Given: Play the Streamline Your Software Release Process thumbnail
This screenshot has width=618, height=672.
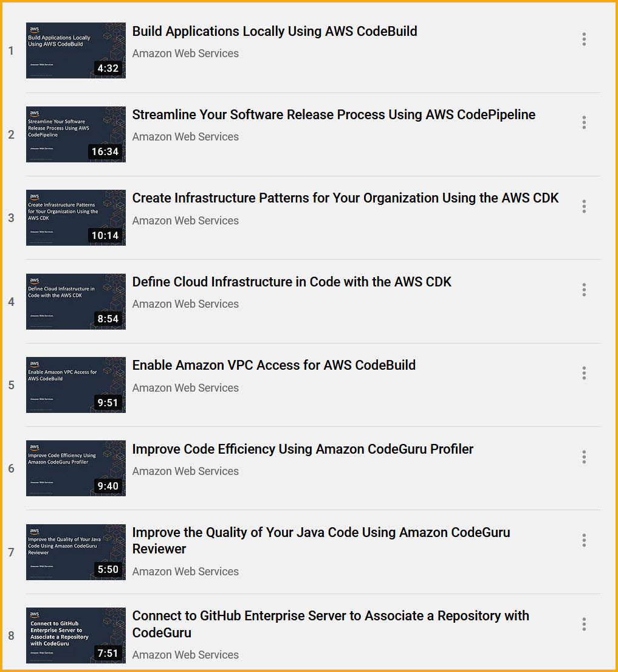Looking at the screenshot, I should click(x=76, y=134).
